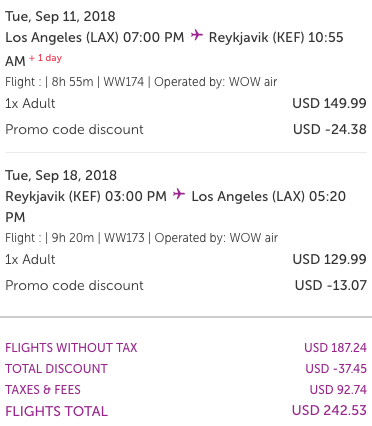Click the '+ 1 day' arrival indicator

45,58
